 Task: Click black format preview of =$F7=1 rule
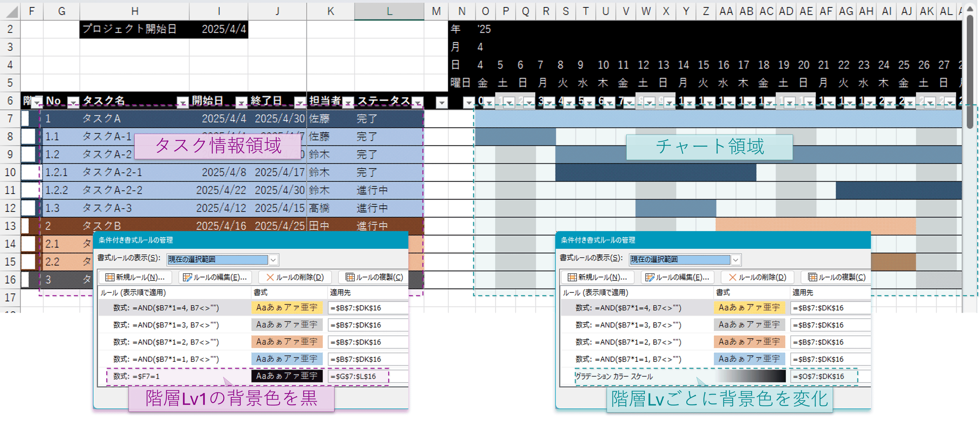coord(287,376)
